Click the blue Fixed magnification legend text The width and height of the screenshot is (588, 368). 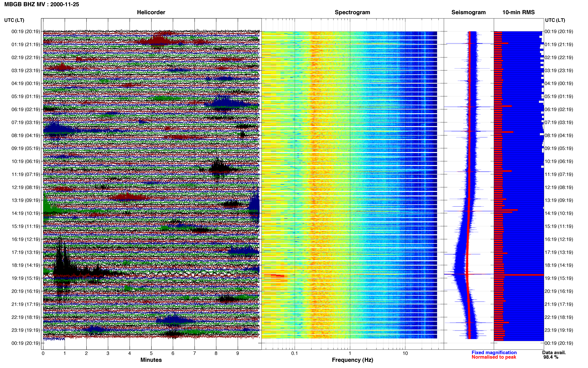point(494,352)
